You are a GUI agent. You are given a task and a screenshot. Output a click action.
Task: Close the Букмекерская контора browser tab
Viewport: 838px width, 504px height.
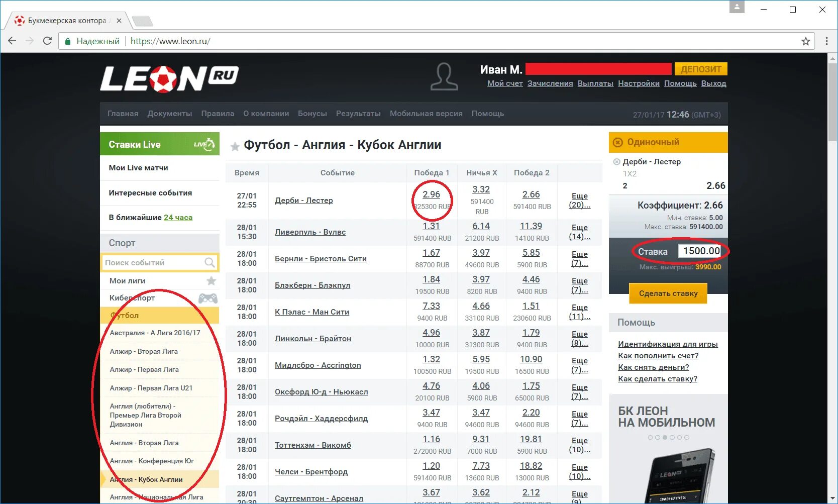[x=119, y=21]
